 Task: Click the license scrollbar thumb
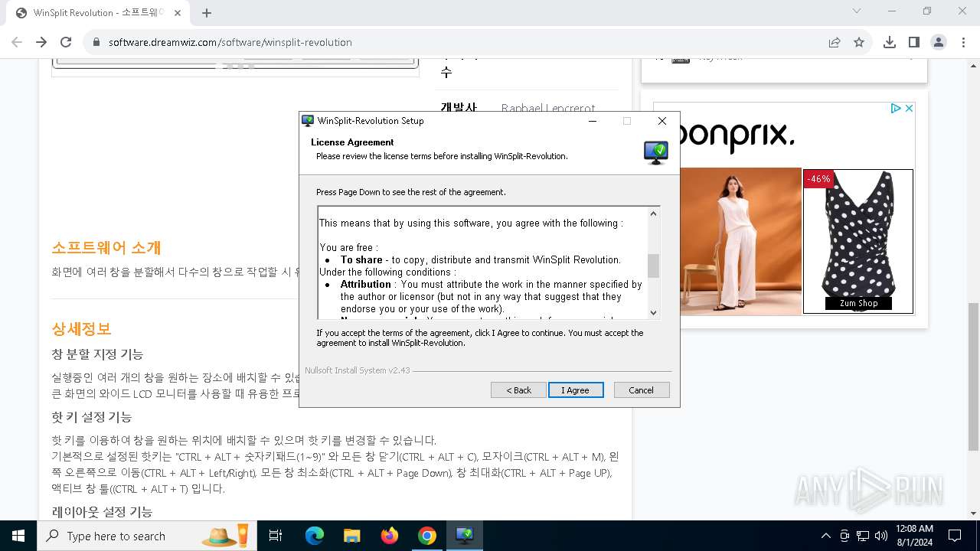(653, 266)
